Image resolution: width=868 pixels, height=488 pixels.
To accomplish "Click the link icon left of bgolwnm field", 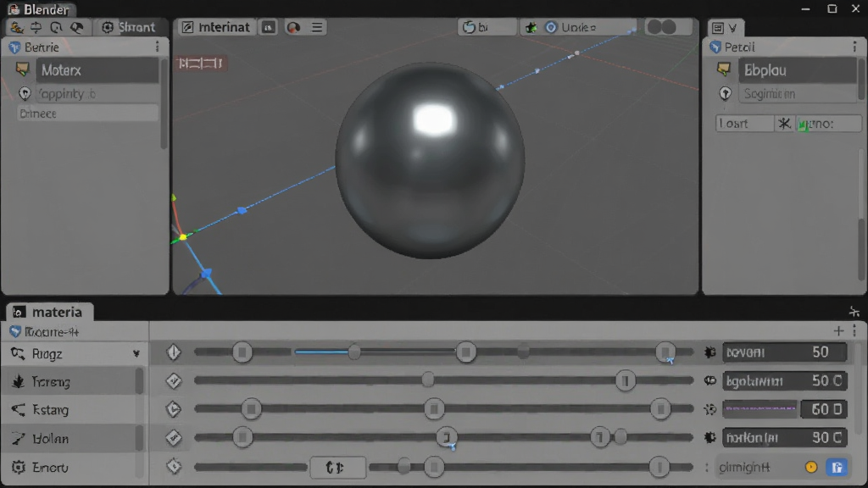I will click(x=710, y=380).
